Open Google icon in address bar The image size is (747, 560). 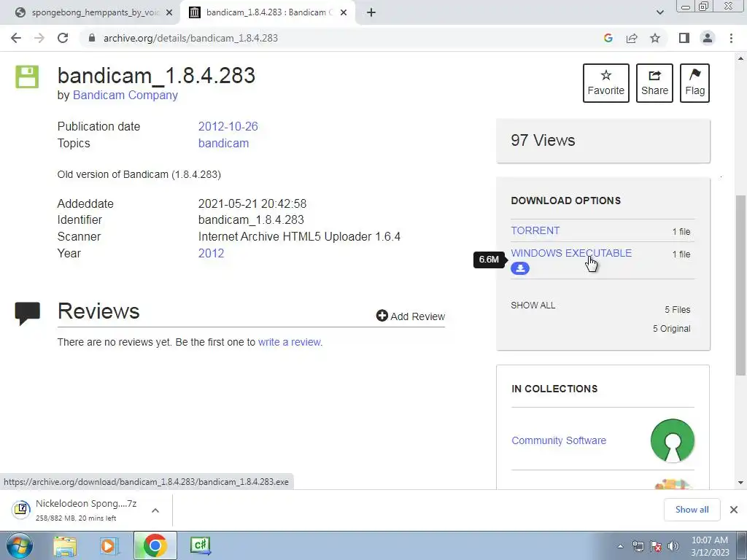coord(608,38)
